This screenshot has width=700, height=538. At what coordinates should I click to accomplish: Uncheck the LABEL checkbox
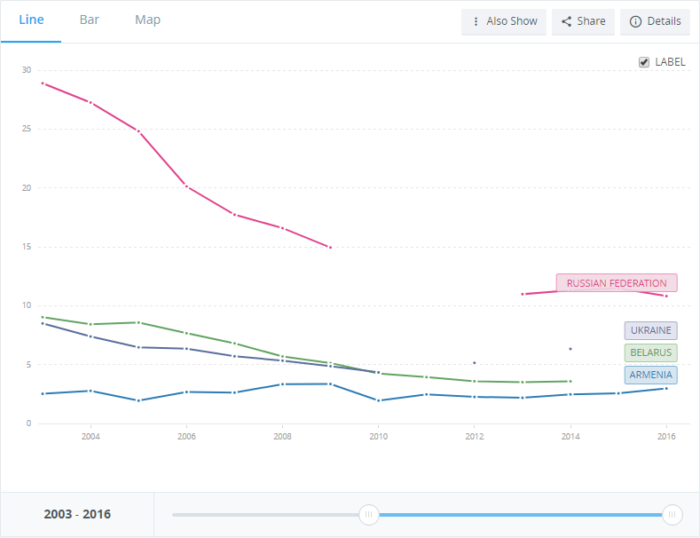(x=644, y=62)
